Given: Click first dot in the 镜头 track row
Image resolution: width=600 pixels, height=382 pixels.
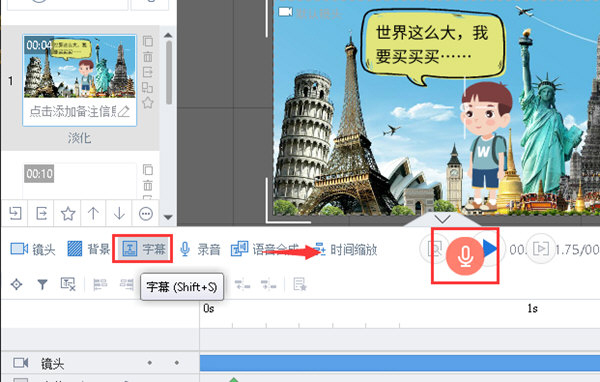Looking at the screenshot, I should point(150,362).
